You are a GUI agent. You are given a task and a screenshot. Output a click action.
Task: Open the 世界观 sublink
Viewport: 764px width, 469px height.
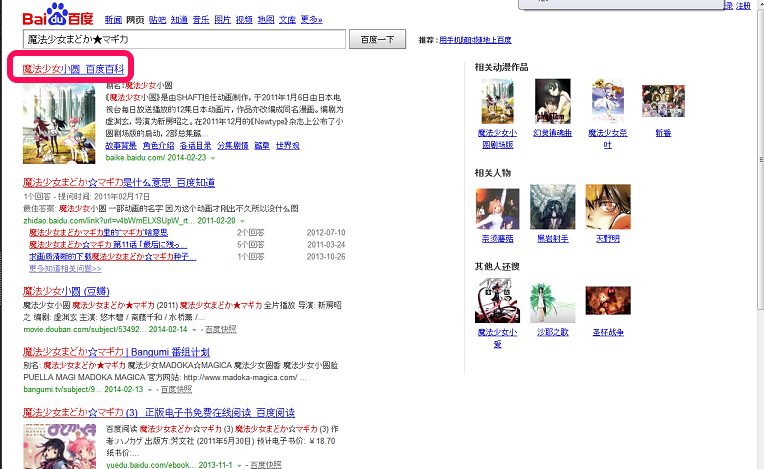pos(288,146)
